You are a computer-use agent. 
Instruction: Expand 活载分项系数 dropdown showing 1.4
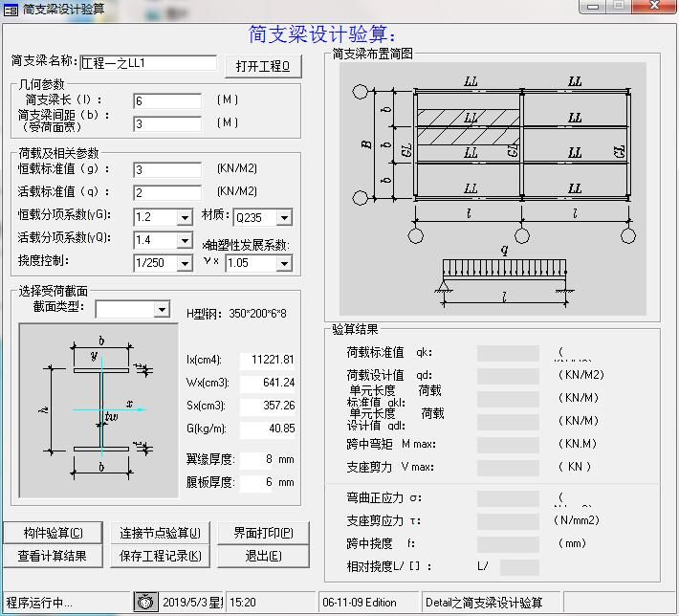tap(185, 240)
